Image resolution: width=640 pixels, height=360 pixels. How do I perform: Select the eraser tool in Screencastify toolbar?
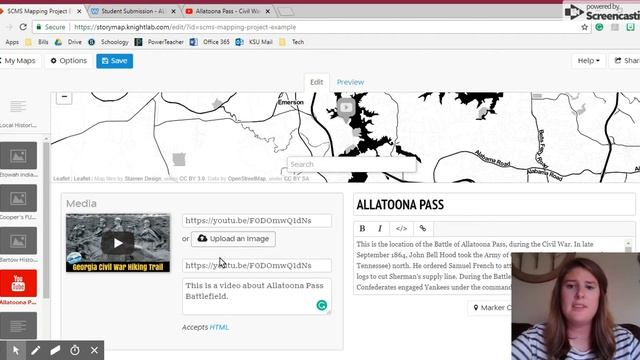tap(55, 350)
